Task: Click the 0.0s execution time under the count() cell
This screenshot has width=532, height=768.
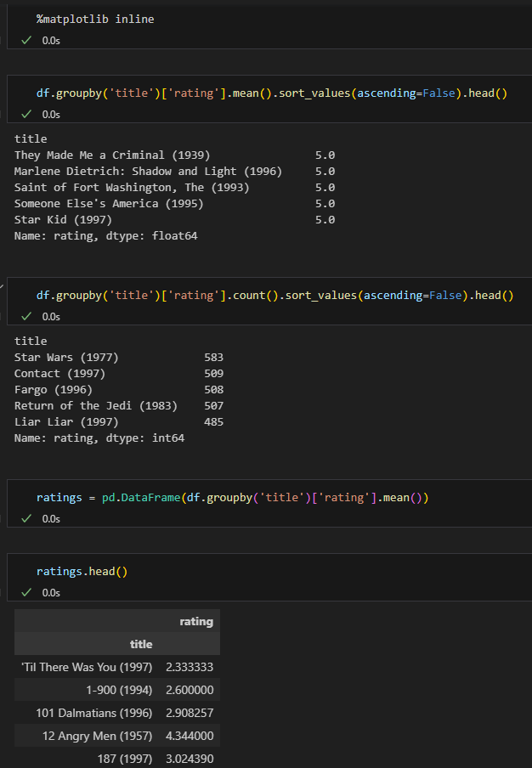Action: (x=51, y=317)
